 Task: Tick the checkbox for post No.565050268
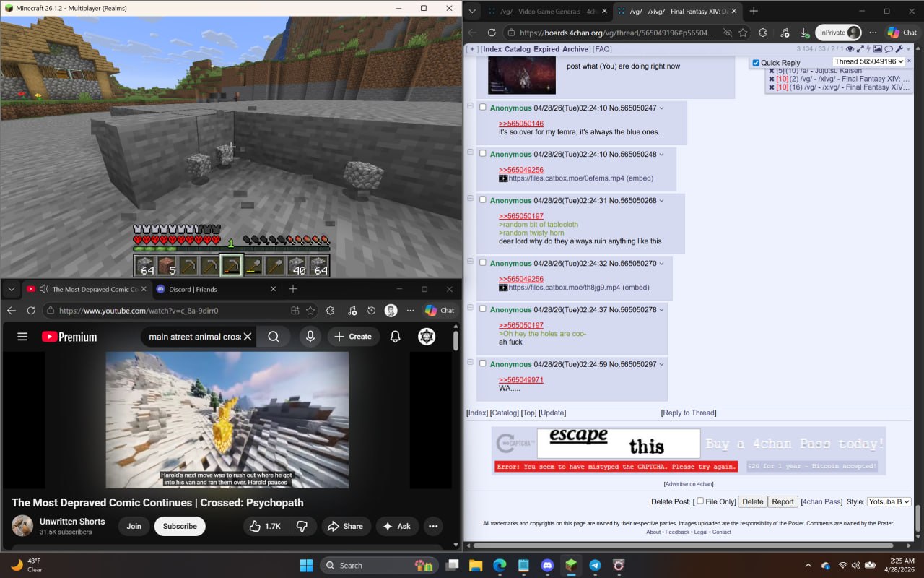tap(483, 200)
